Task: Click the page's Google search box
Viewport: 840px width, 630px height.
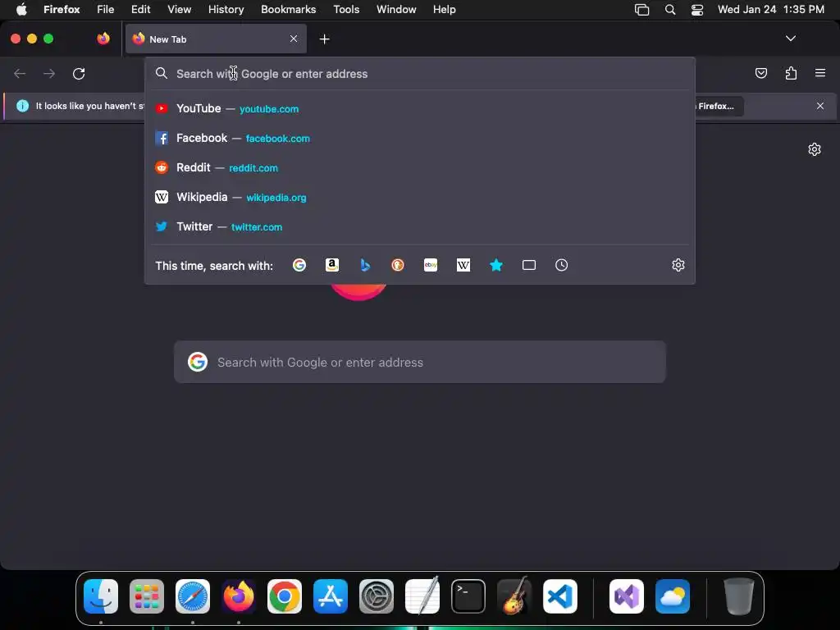Action: (x=420, y=362)
